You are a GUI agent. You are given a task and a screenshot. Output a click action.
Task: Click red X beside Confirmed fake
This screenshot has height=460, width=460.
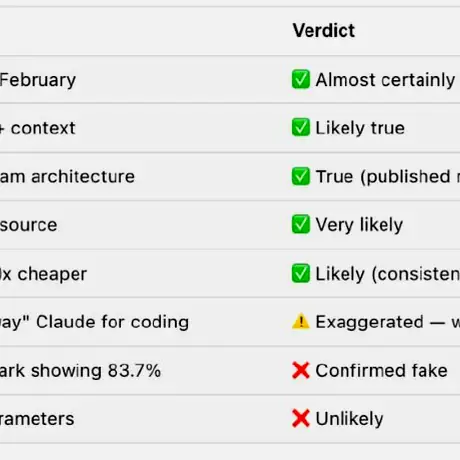(x=301, y=370)
